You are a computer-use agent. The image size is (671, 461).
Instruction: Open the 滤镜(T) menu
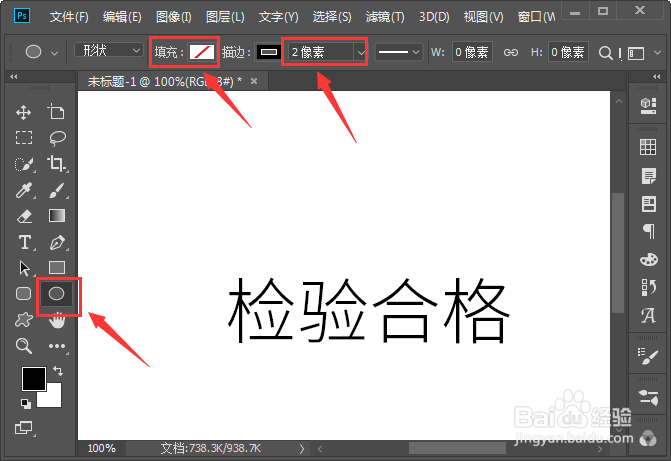tap(385, 17)
